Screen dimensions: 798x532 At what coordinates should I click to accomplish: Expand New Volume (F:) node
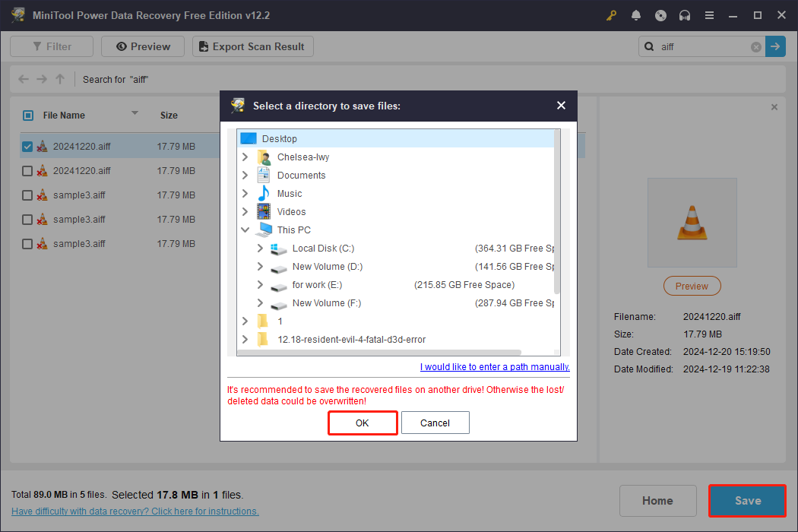(260, 303)
